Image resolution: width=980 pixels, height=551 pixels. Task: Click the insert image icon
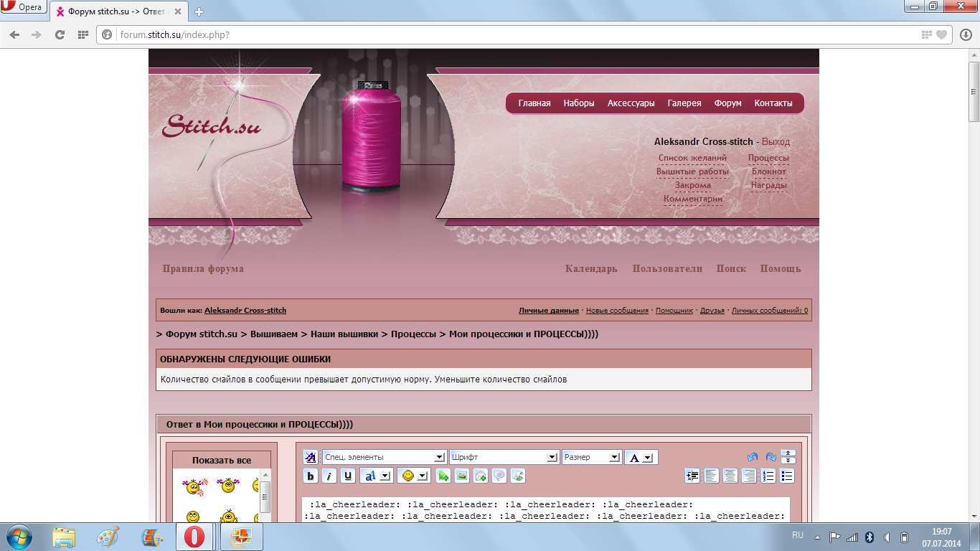[462, 476]
